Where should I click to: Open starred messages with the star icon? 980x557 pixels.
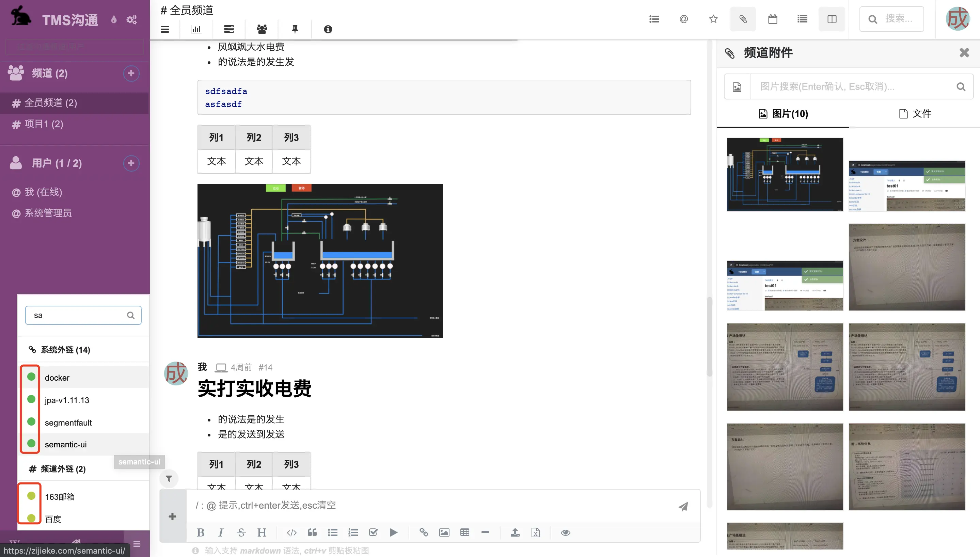(713, 19)
